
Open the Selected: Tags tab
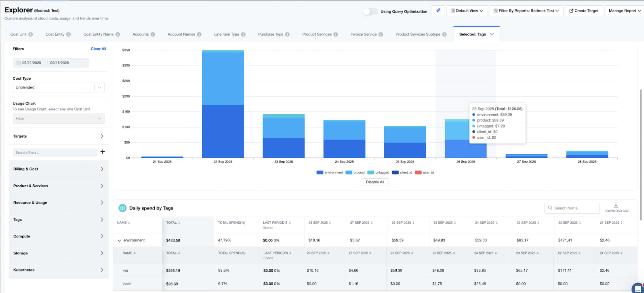[x=476, y=34]
